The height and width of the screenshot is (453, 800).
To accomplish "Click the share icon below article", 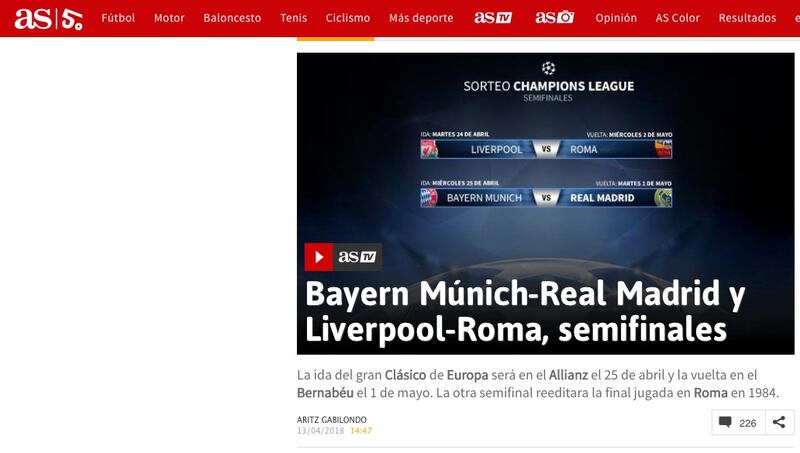I will pos(779,422).
